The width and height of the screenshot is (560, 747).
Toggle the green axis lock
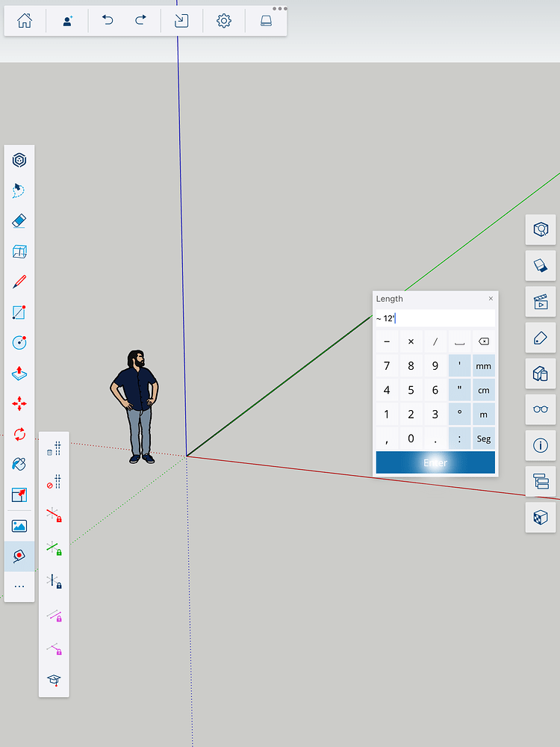54,548
